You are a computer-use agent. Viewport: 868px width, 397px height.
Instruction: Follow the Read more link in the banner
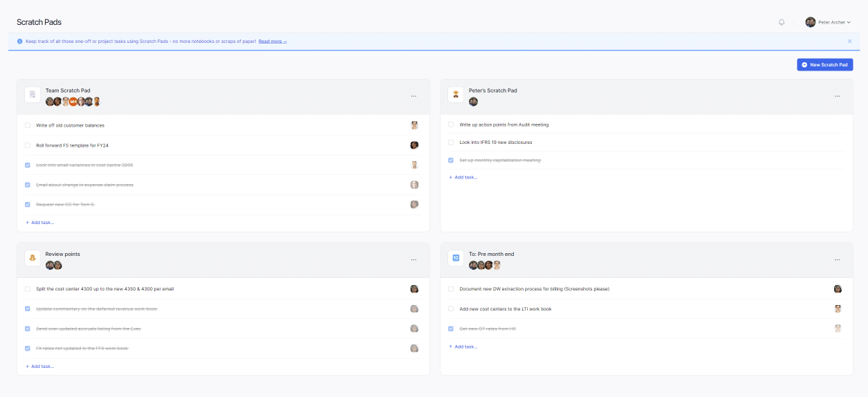click(273, 41)
